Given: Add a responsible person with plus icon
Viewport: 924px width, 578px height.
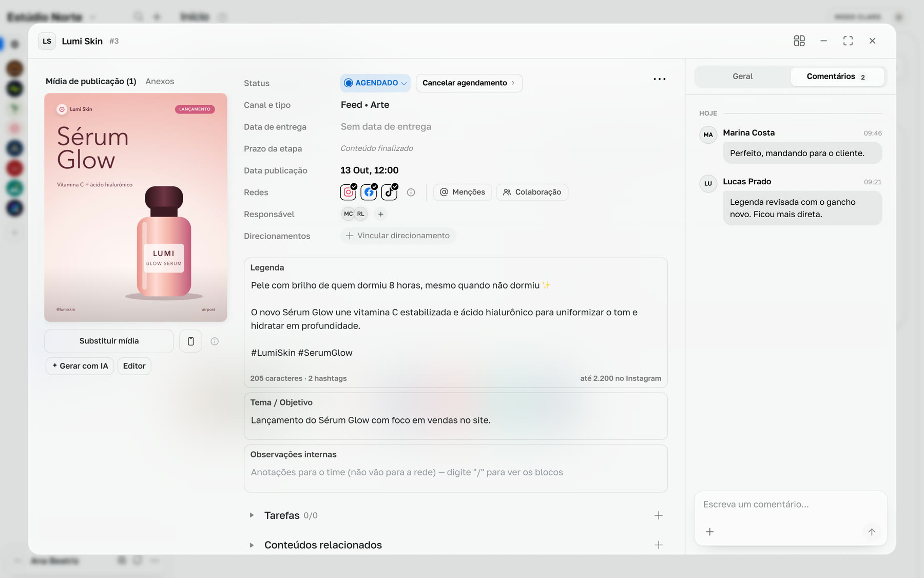Looking at the screenshot, I should click(381, 214).
